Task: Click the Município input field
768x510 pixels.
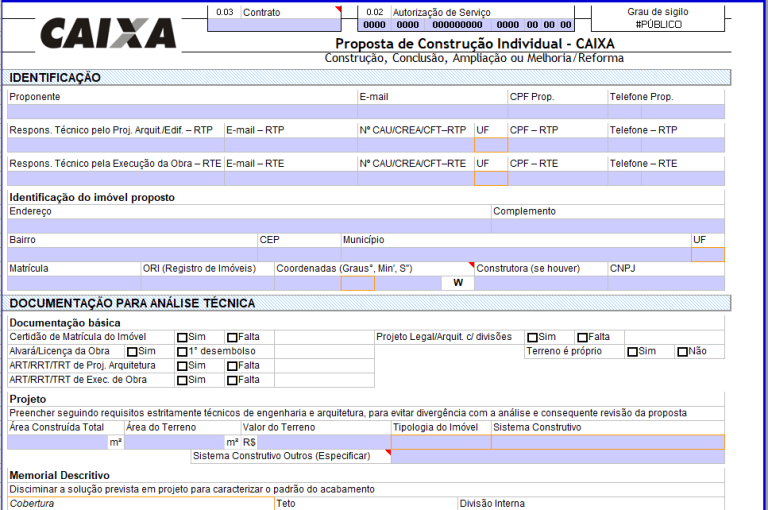Action: 516,255
